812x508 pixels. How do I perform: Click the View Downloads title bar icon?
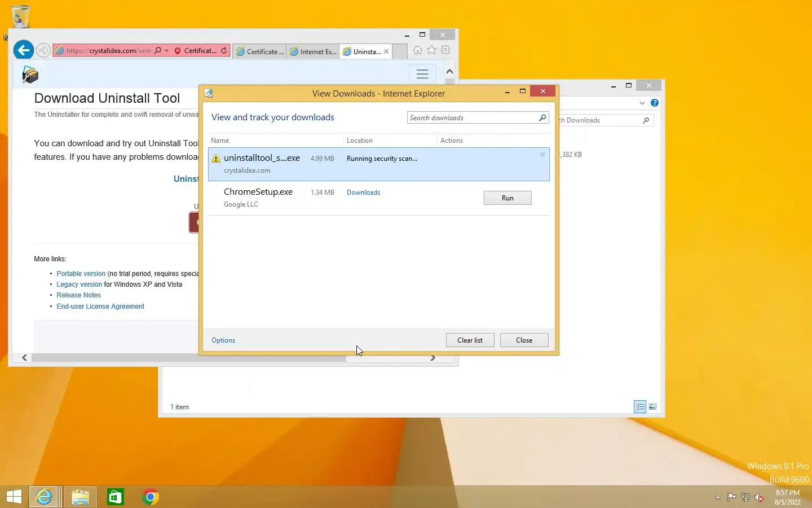point(209,93)
